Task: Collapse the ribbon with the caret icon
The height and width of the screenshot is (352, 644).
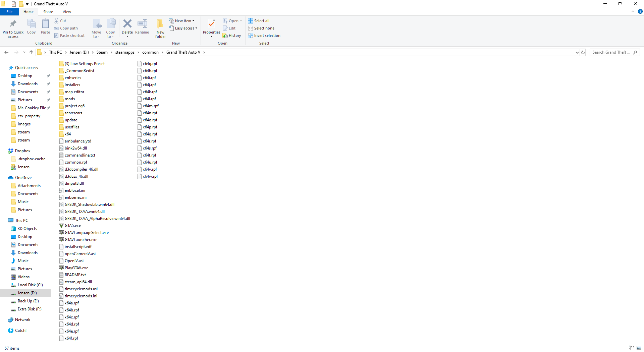Action: pos(633,12)
